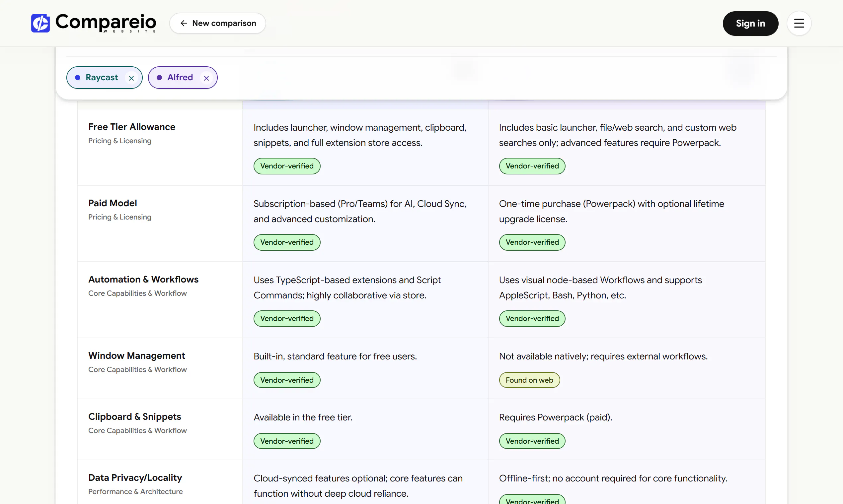Select the Alfred product chip label
The width and height of the screenshot is (843, 504).
tap(180, 78)
